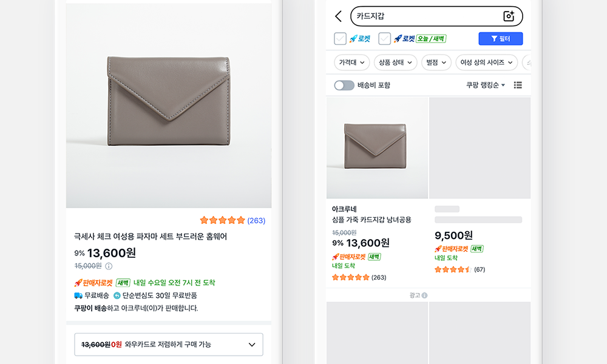Toggle the 배송비 포함 switch
This screenshot has height=364, width=607.
pyautogui.click(x=344, y=86)
